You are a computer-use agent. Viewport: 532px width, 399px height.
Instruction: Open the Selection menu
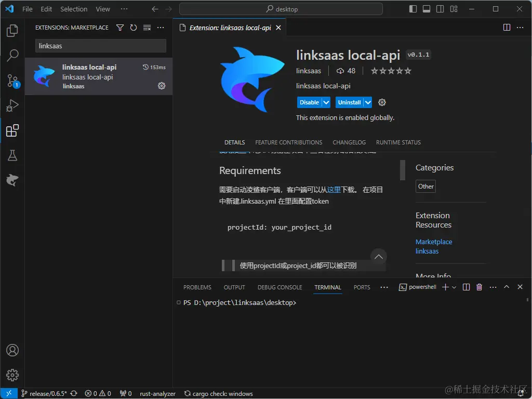click(x=74, y=9)
